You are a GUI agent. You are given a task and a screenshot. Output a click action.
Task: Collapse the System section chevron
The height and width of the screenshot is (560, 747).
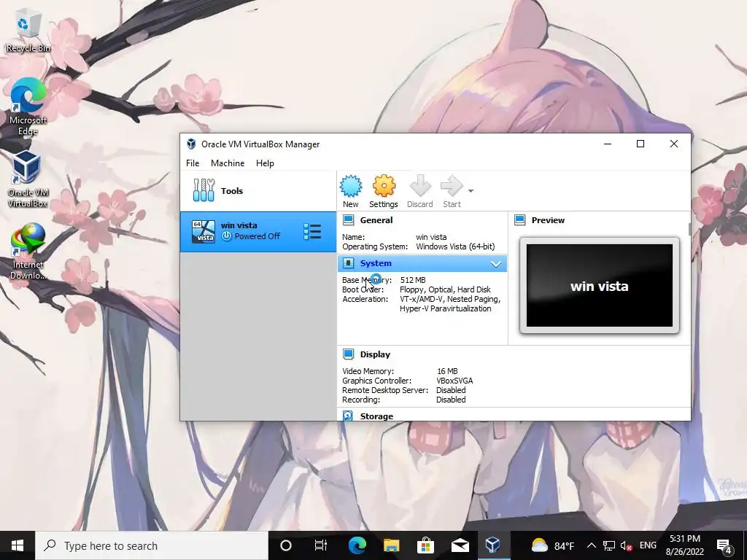click(x=496, y=264)
